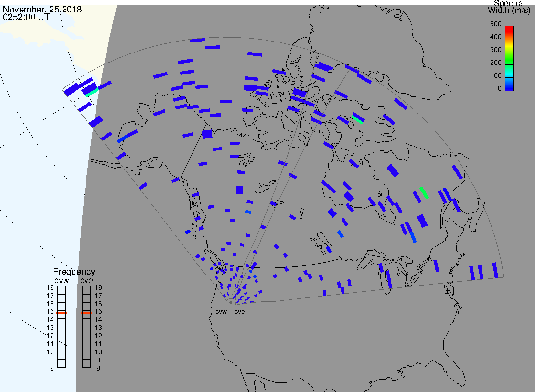The height and width of the screenshot is (392, 535).
Task: Select the 16 label beside cve frequency bar
Action: pos(98,304)
